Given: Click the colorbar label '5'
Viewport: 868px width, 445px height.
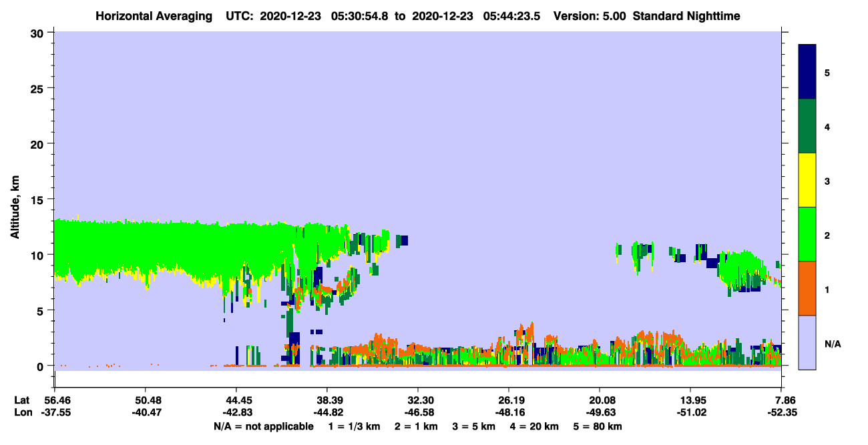Looking at the screenshot, I should click(x=827, y=72).
